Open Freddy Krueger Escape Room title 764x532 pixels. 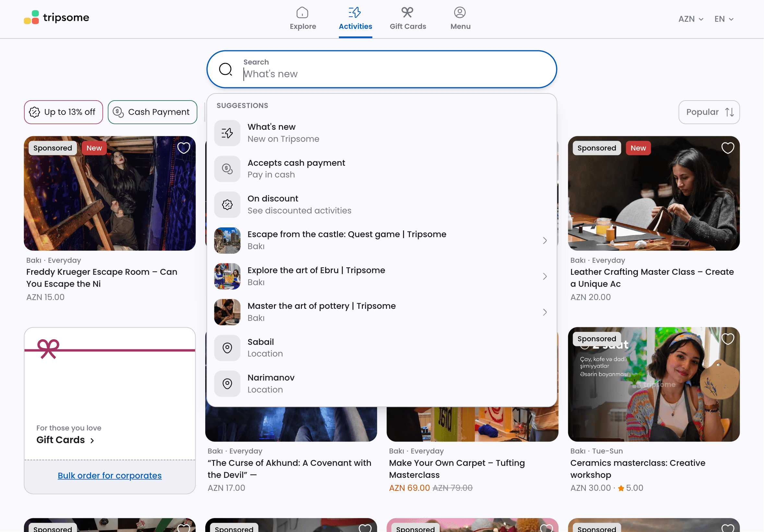click(102, 278)
